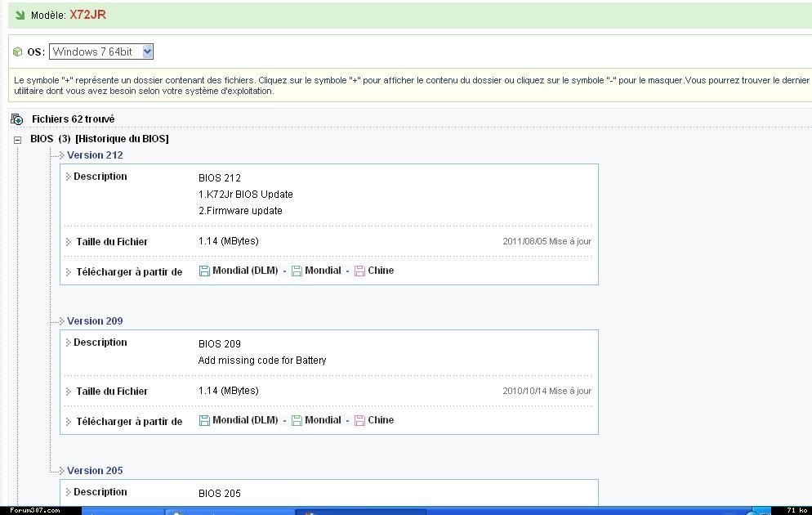Download BIOS 209 from Mondial mirror
The width and height of the screenshot is (812, 515).
pos(323,420)
